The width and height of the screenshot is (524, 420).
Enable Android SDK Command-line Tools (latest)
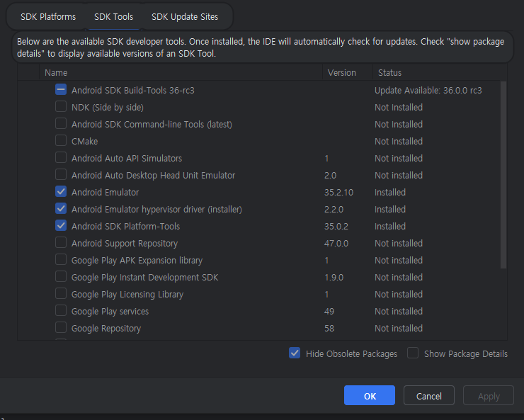pyautogui.click(x=61, y=124)
